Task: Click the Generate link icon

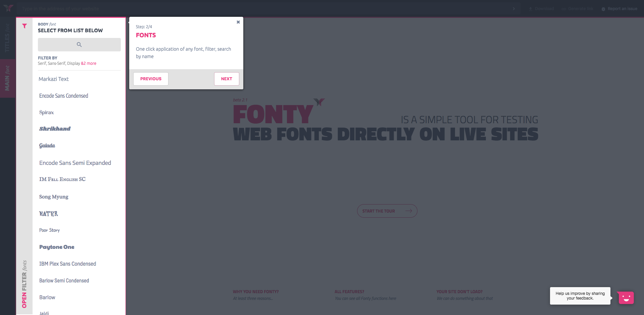Action: coord(564,9)
